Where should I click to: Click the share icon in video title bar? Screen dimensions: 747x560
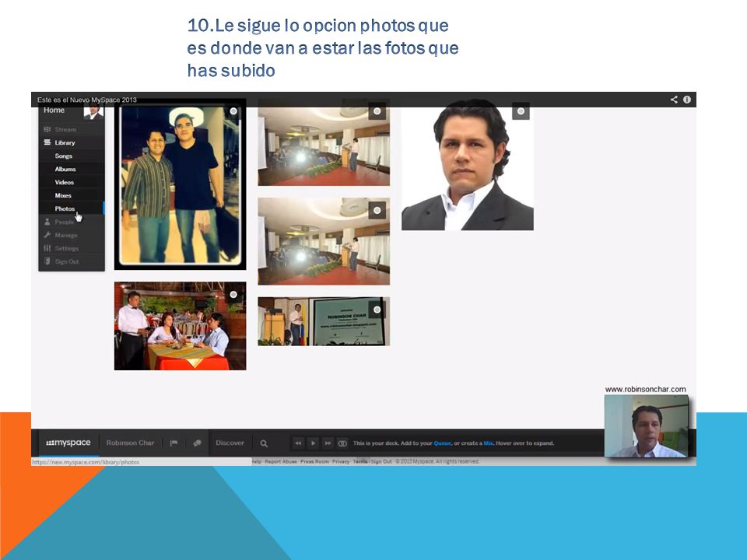click(674, 100)
